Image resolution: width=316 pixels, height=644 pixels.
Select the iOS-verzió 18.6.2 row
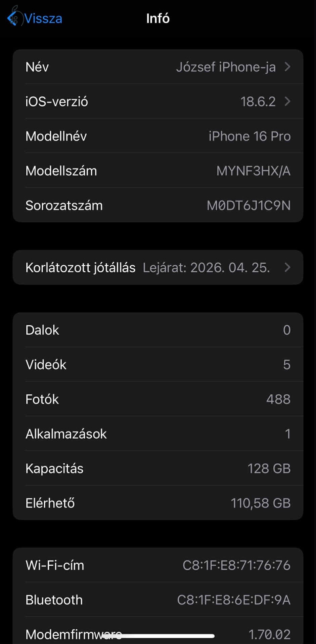pos(158,102)
